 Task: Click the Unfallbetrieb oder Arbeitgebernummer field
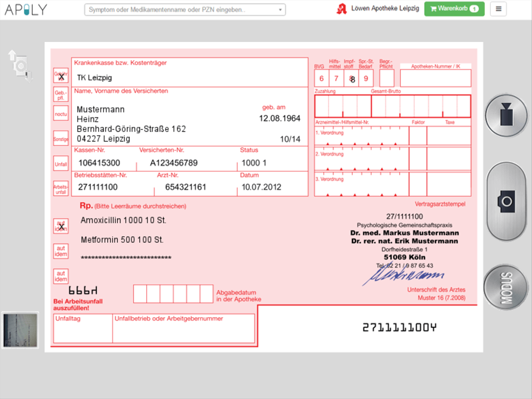click(184, 328)
